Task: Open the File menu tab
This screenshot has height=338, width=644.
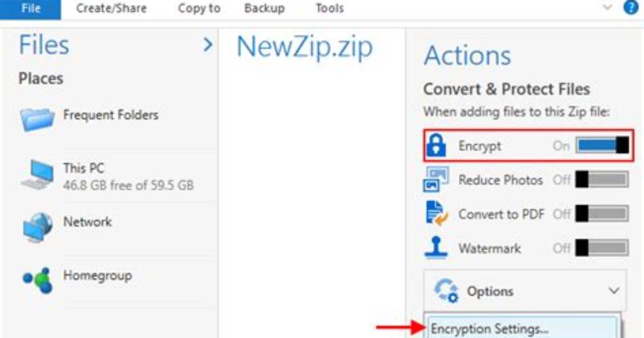Action: click(x=30, y=9)
